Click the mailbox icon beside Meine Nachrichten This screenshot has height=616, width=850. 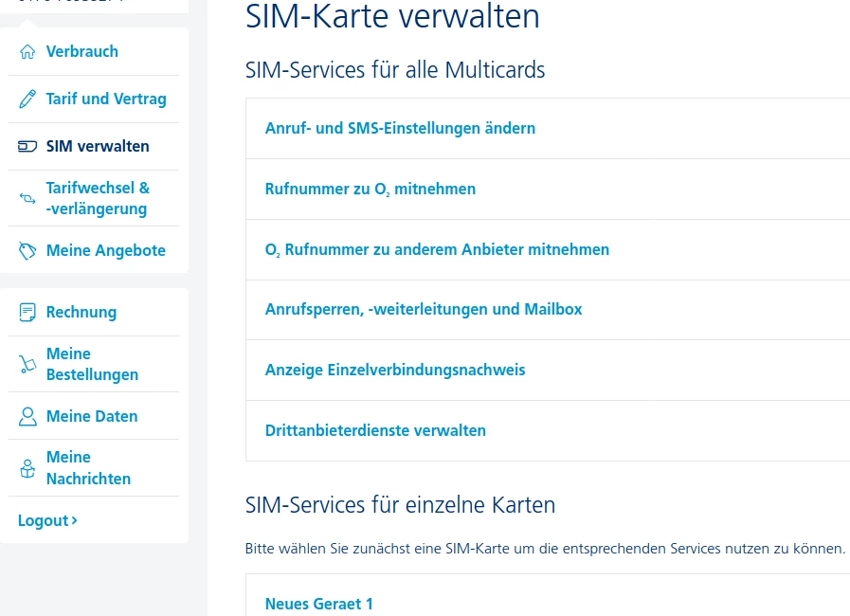[27, 468]
